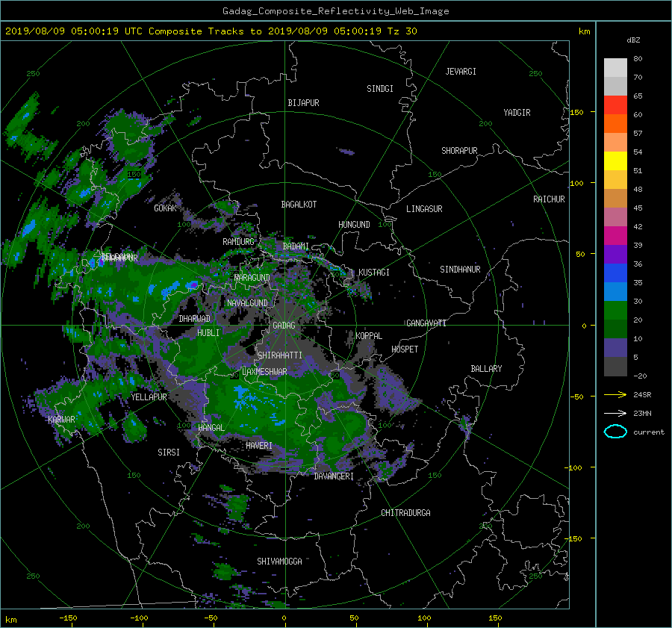Pick the magenta 42 dBZ color swatch
672x628 pixels.
click(x=615, y=235)
